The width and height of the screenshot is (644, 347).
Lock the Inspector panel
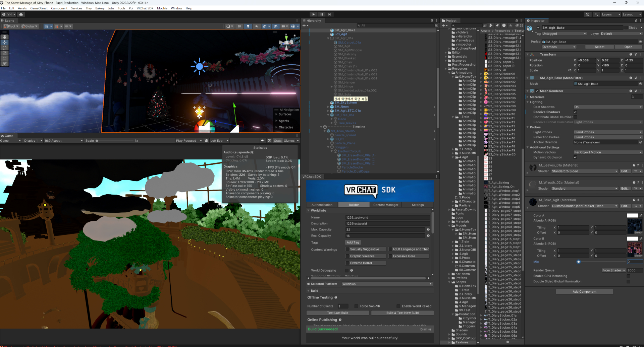636,21
